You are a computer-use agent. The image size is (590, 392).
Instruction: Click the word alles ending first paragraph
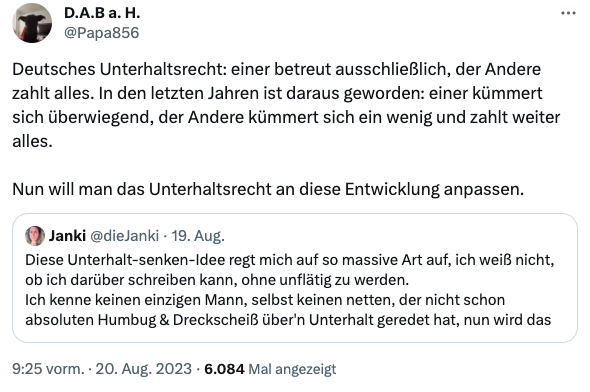coord(32,141)
